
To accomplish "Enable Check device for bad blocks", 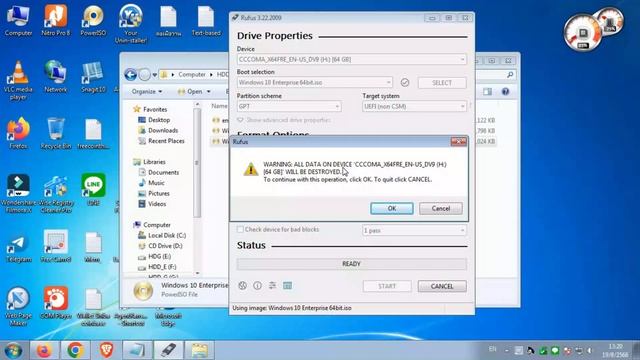I will click(x=240, y=229).
